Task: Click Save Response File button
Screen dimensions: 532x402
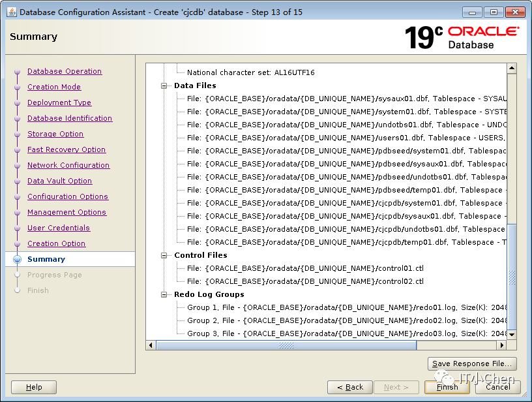Action: pyautogui.click(x=472, y=363)
